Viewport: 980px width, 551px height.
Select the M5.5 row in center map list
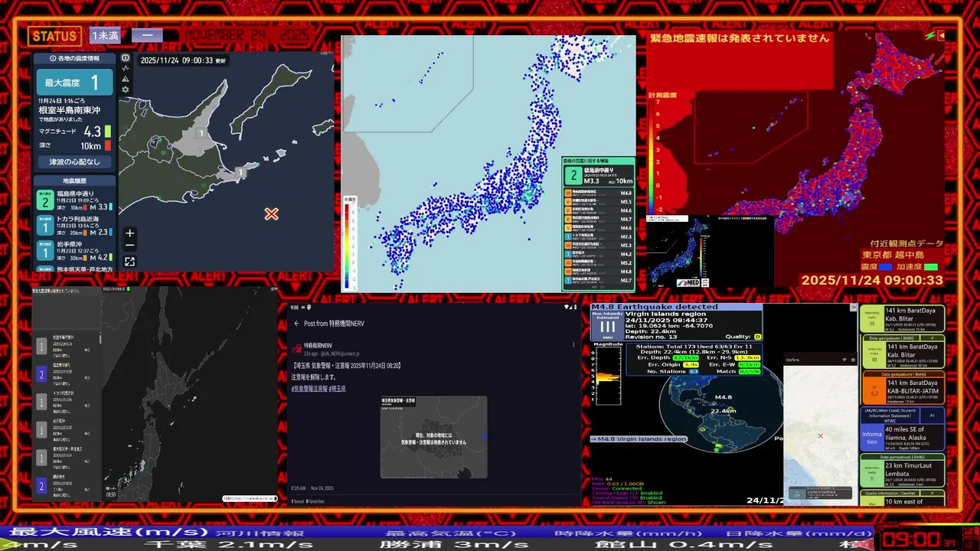(x=599, y=202)
